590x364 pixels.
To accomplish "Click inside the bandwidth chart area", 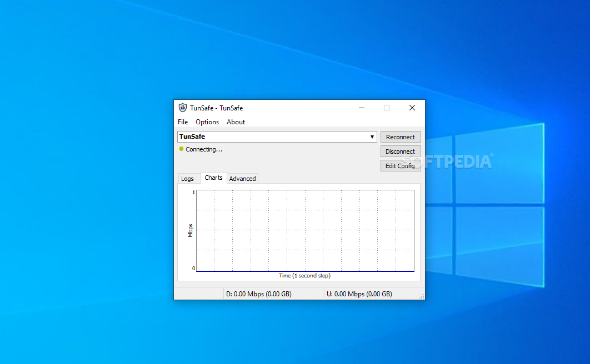I will (x=305, y=231).
